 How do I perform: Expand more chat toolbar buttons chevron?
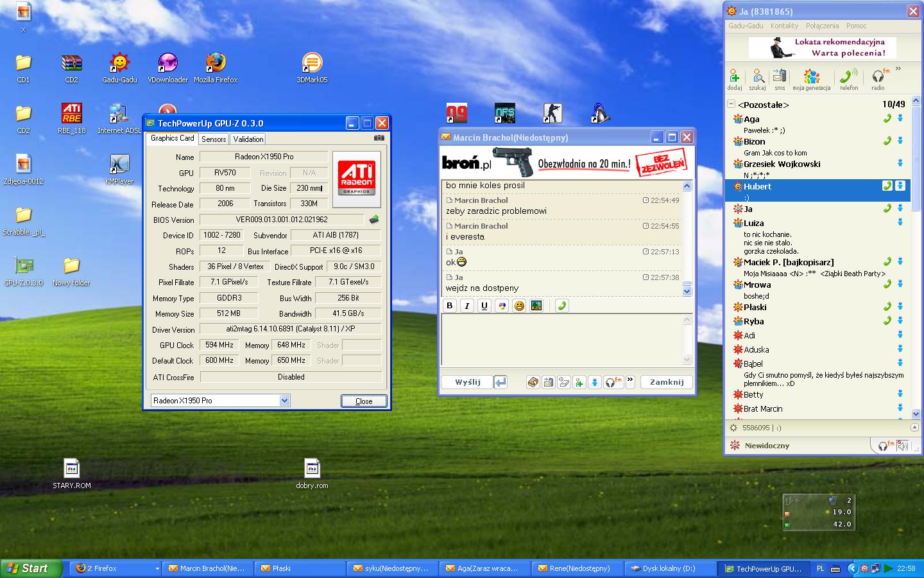(630, 380)
